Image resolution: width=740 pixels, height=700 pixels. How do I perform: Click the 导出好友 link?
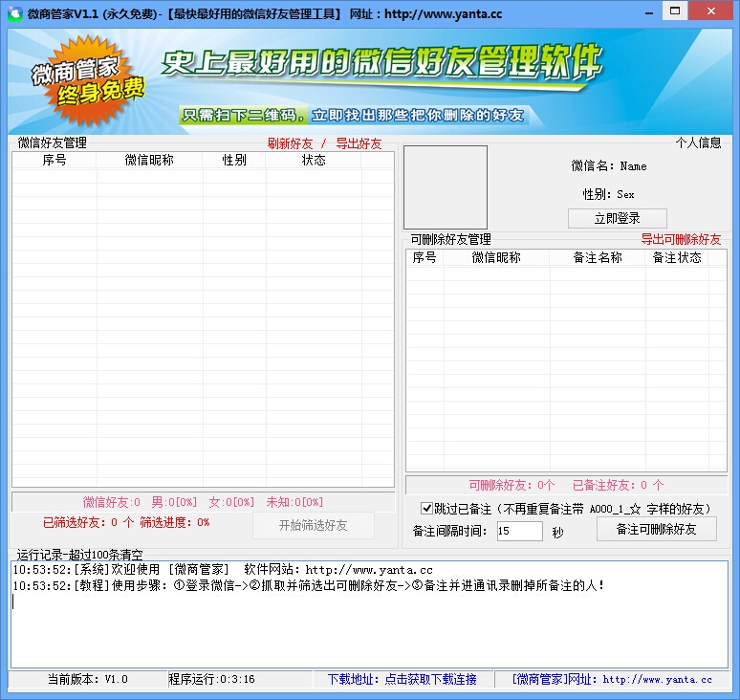click(x=359, y=143)
